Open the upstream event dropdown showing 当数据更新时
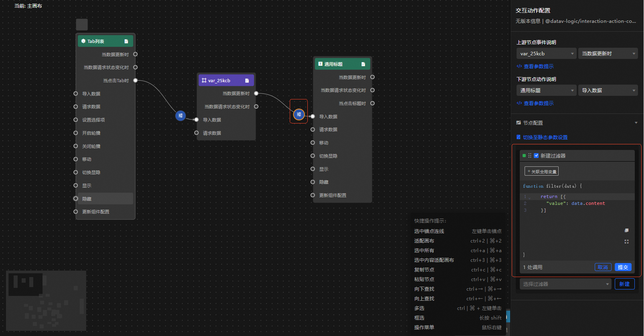The height and width of the screenshot is (336, 644). [x=608, y=53]
